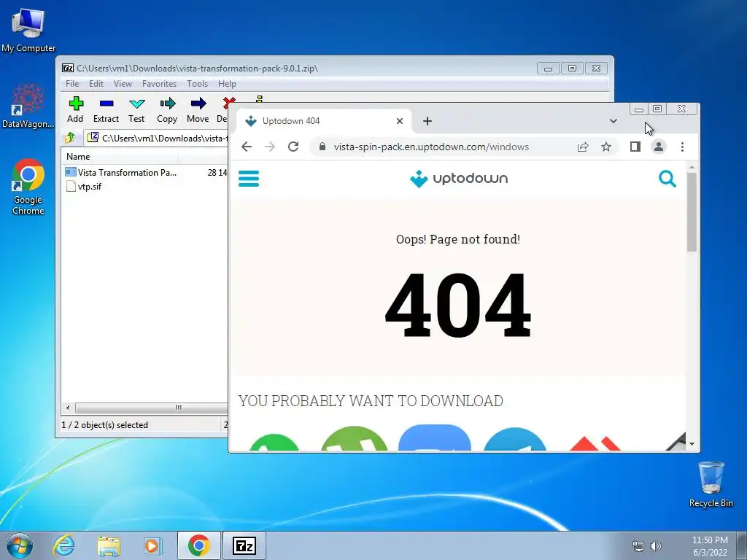747x560 pixels.
Task: Maximize the 7-Zip window
Action: 572,69
